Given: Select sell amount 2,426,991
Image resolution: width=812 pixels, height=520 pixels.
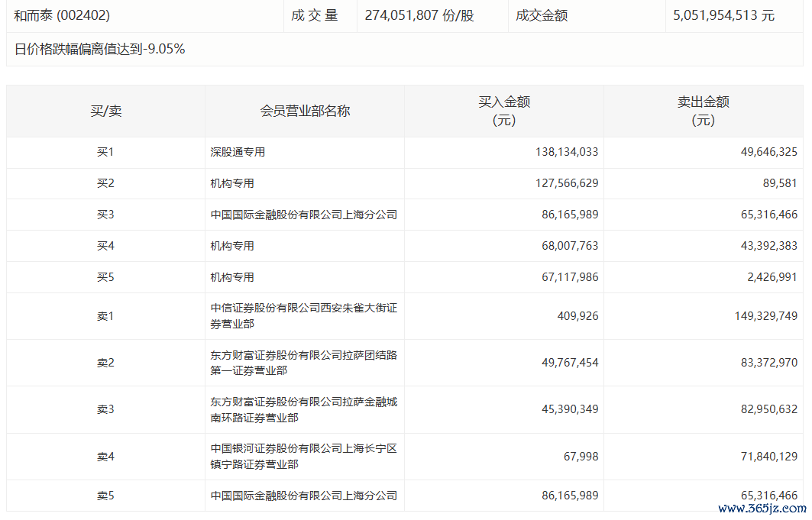Looking at the screenshot, I should coord(772,277).
